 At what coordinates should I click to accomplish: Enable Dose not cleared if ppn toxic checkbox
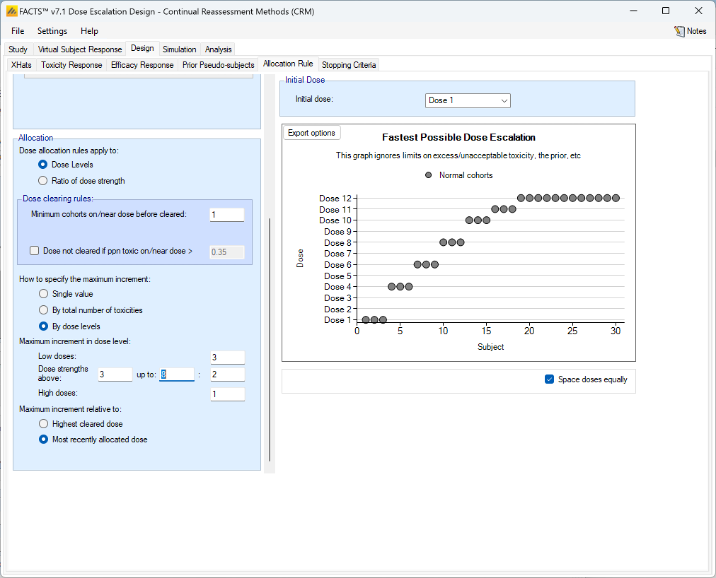35,251
